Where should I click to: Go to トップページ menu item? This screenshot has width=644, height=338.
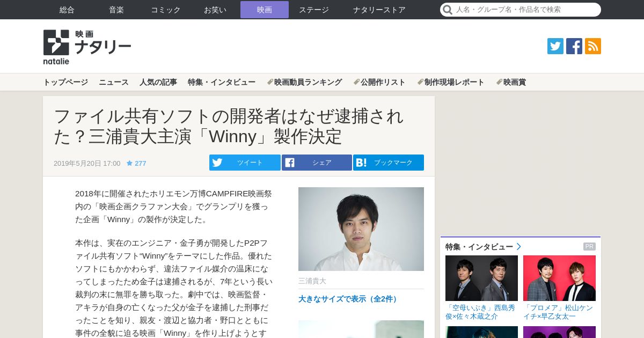click(65, 82)
